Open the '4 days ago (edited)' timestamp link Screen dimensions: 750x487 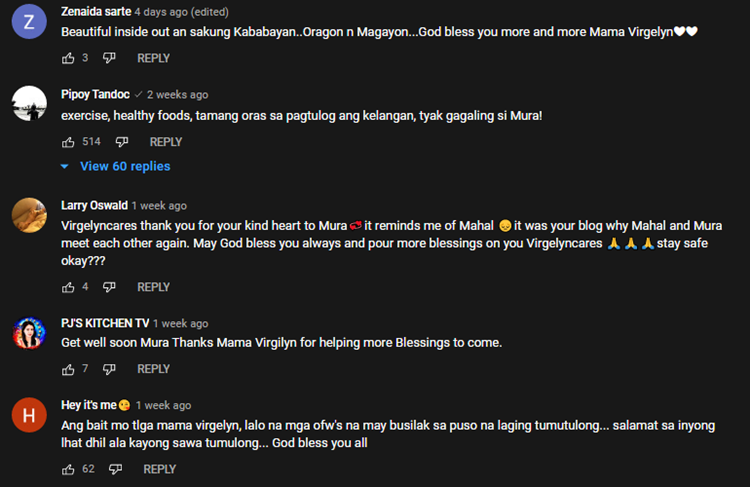click(x=181, y=12)
